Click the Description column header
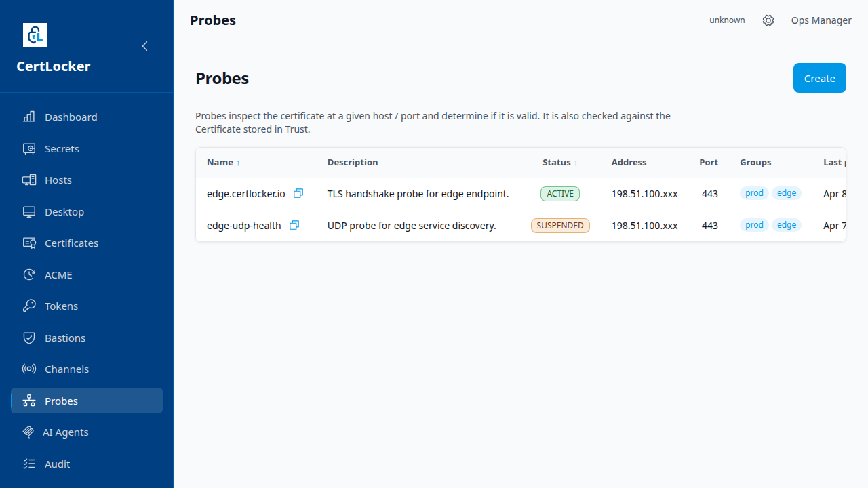This screenshot has width=868, height=488. (x=353, y=163)
